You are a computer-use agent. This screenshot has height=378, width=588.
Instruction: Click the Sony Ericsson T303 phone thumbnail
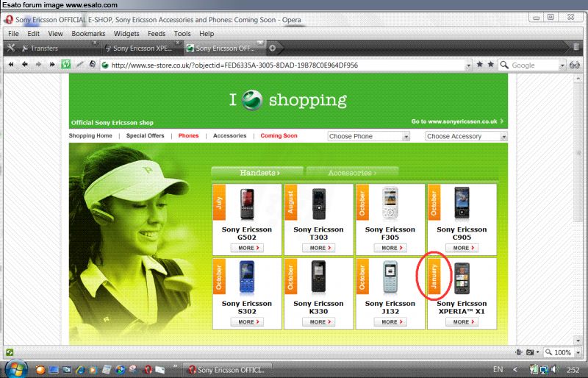pos(319,204)
